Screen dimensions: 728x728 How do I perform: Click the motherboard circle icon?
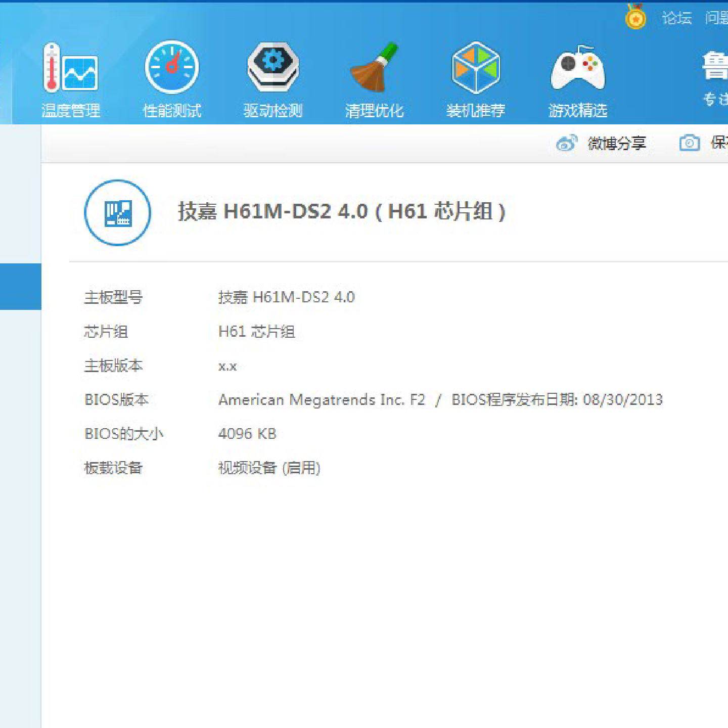(x=117, y=212)
